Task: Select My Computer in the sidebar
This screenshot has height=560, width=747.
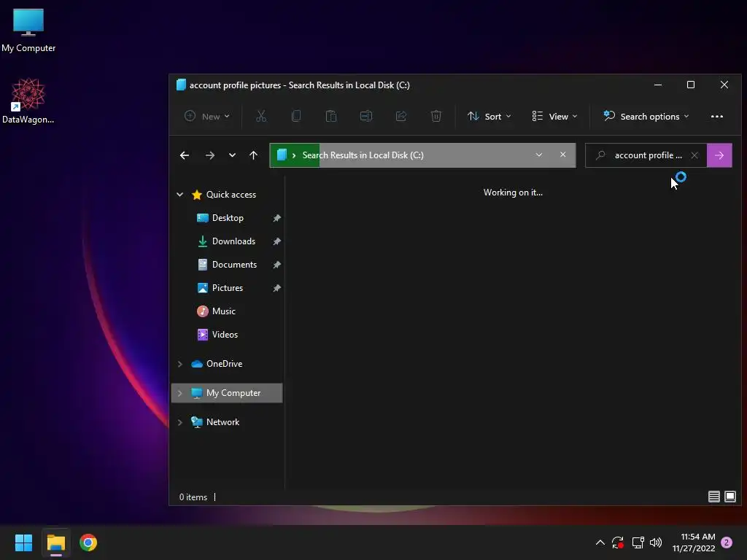Action: click(x=227, y=393)
